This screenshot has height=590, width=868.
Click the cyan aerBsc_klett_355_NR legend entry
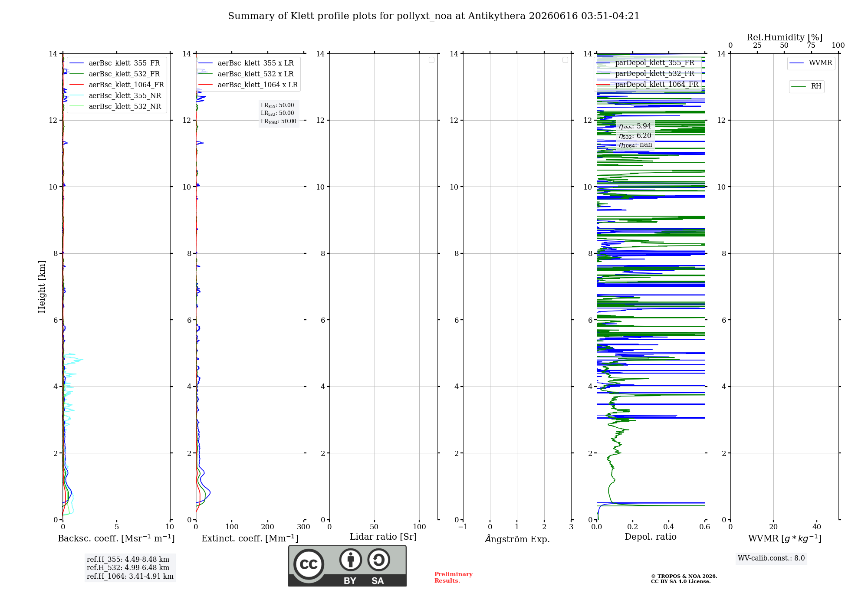(x=116, y=96)
